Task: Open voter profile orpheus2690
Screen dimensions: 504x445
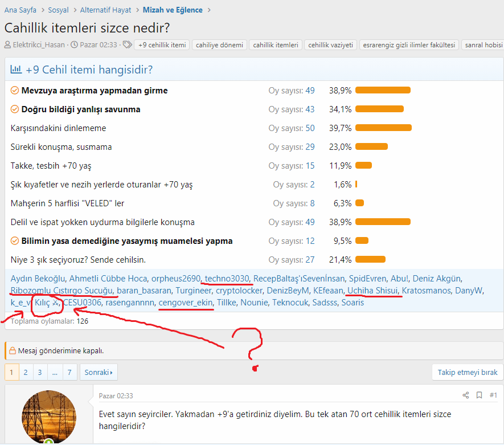Action: pyautogui.click(x=176, y=279)
